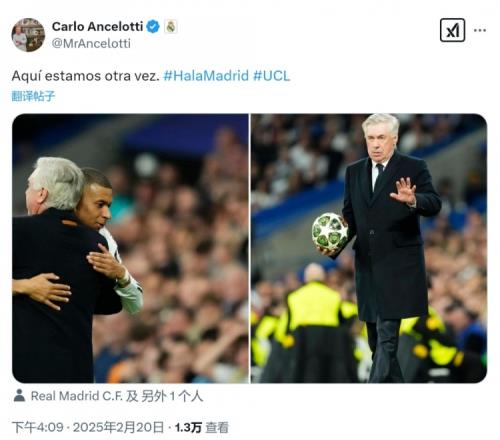Click the 'Aquí estamos otra vez.' tweet text
This screenshot has width=500, height=440.
(x=86, y=76)
